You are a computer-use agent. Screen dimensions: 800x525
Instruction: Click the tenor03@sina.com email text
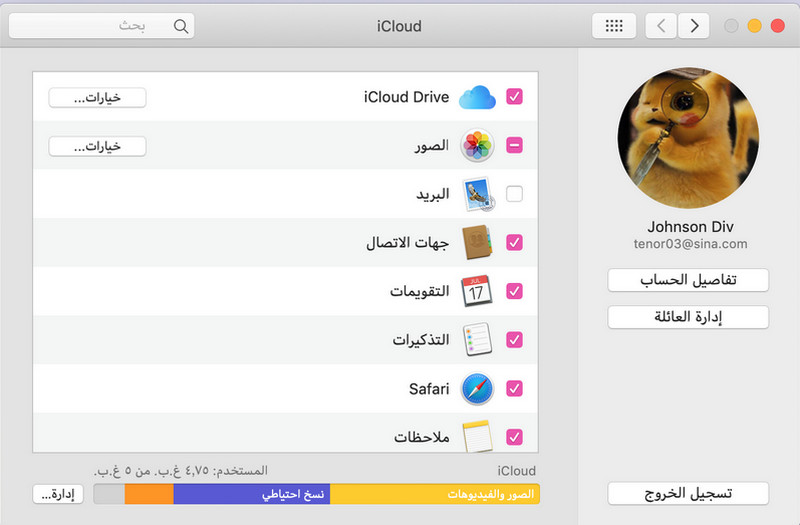[x=690, y=244]
